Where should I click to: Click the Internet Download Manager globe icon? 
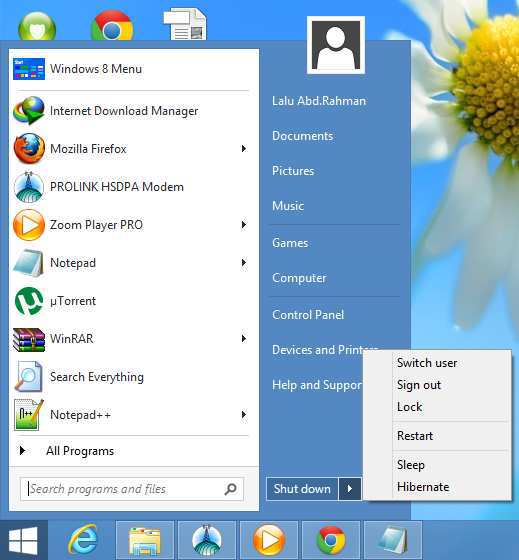29,111
